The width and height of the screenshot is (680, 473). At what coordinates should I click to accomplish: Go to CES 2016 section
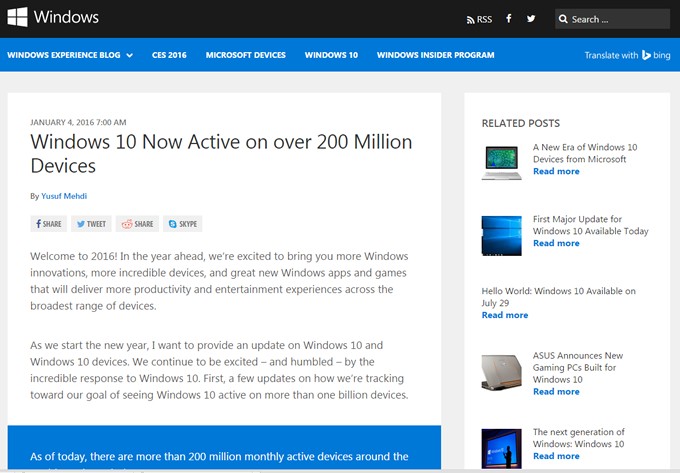(169, 55)
